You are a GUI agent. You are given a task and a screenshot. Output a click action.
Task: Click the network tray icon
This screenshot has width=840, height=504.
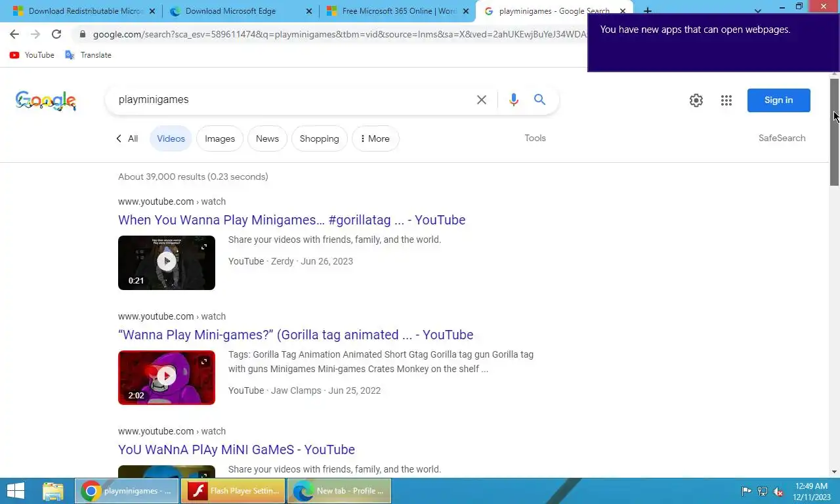(763, 492)
